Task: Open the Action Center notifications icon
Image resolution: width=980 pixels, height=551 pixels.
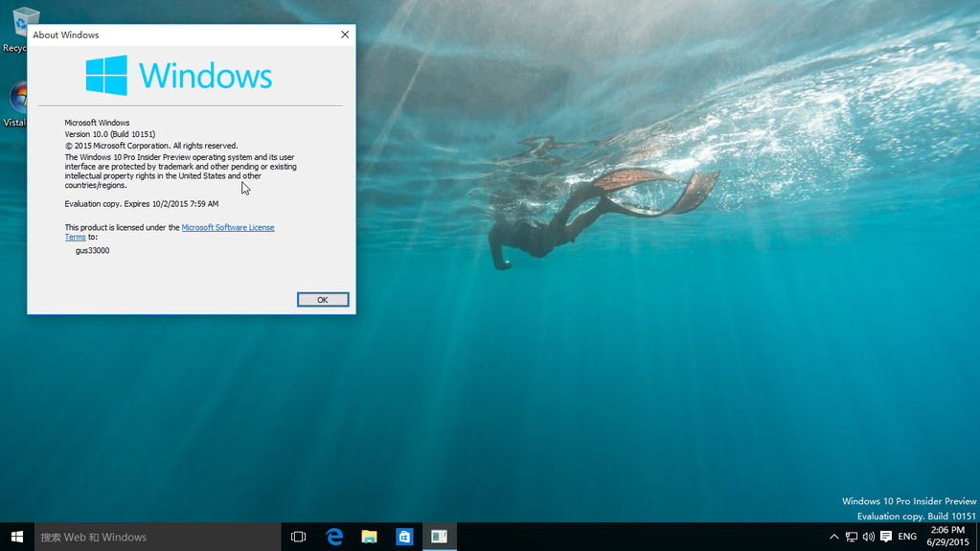Action: point(885,537)
